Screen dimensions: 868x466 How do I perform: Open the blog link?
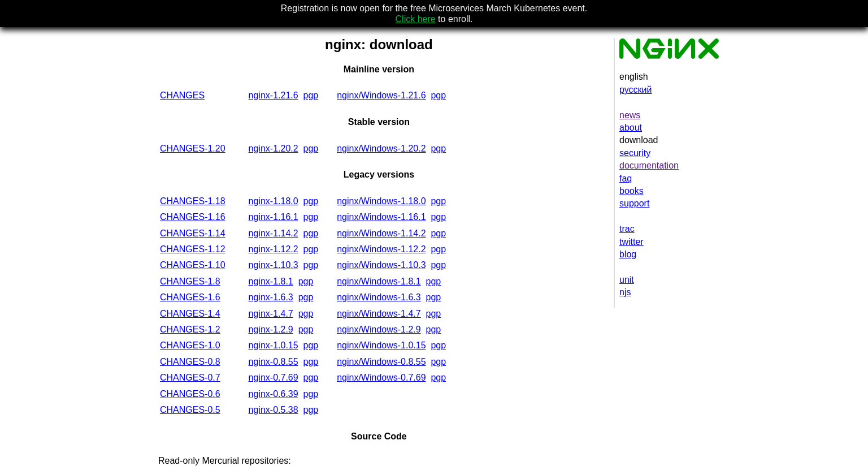(x=628, y=254)
